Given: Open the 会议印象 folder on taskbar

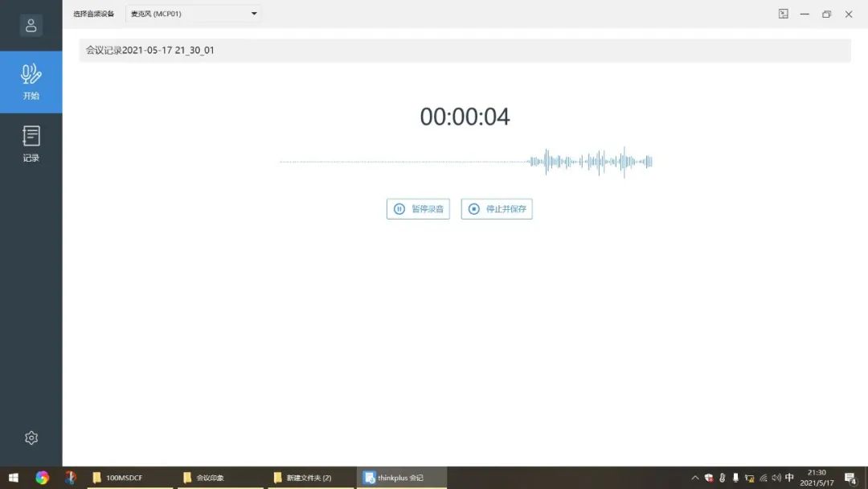Looking at the screenshot, I should point(211,476).
